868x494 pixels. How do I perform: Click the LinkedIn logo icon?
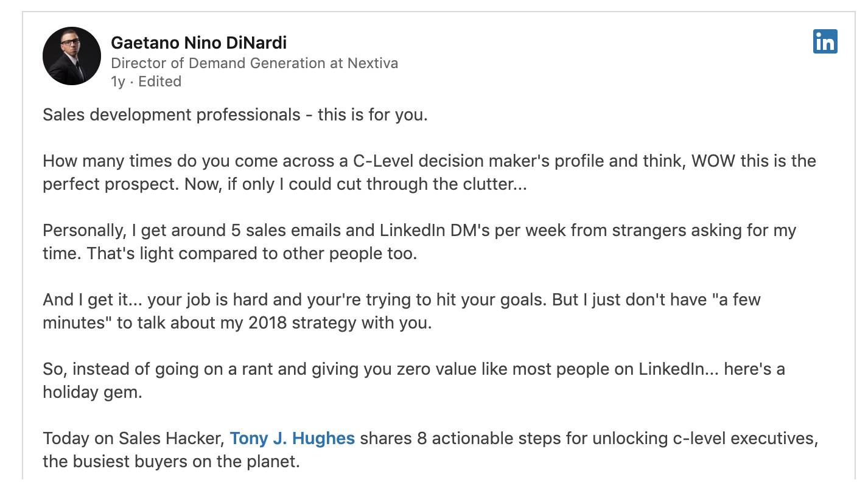click(825, 41)
